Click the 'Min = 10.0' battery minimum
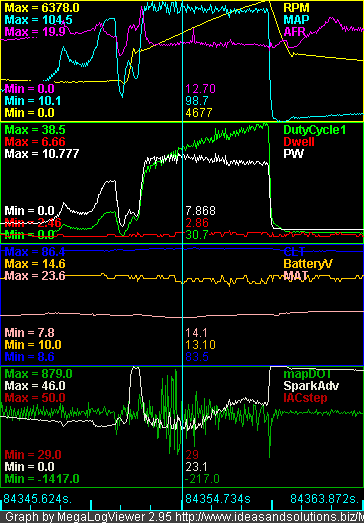Screen dimensions: 364x523 (33, 345)
